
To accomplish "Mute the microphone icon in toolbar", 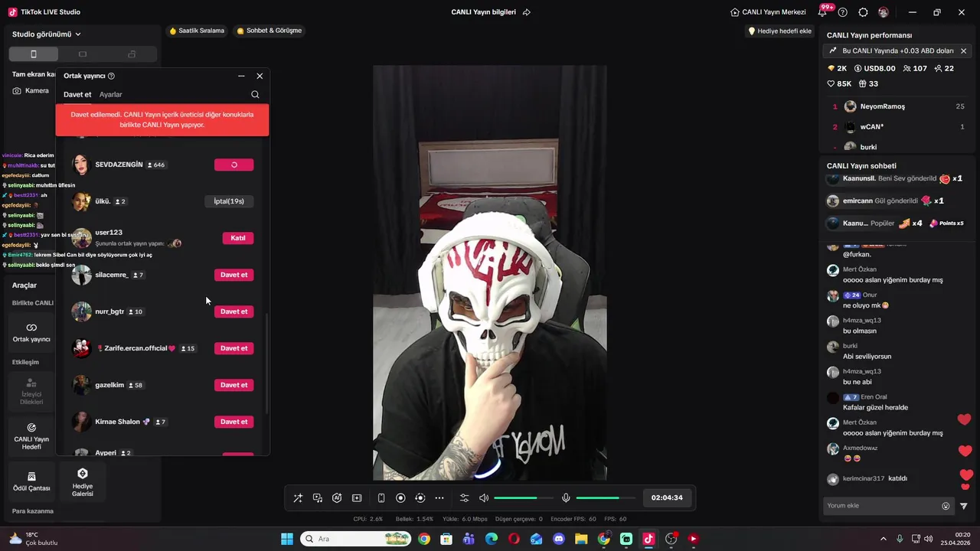I will pyautogui.click(x=566, y=498).
